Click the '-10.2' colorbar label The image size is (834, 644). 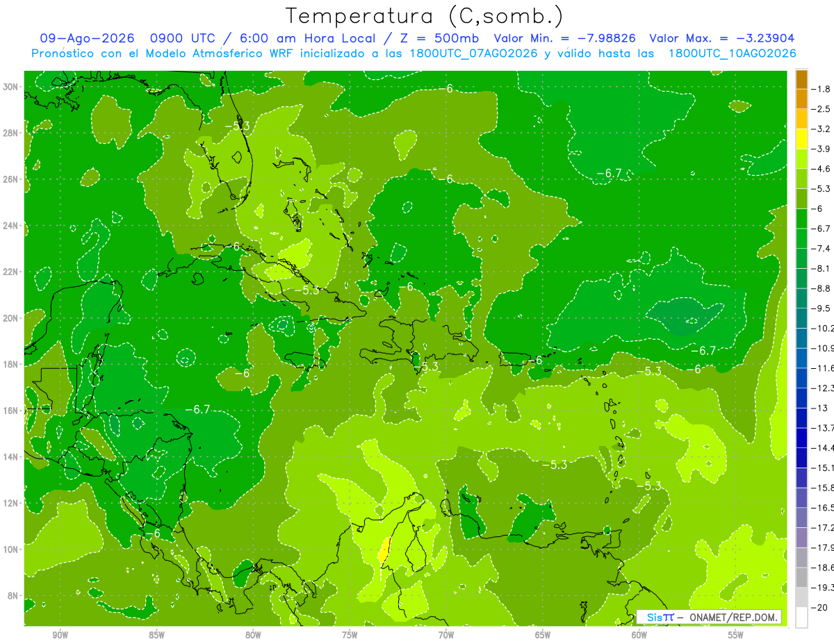(823, 328)
